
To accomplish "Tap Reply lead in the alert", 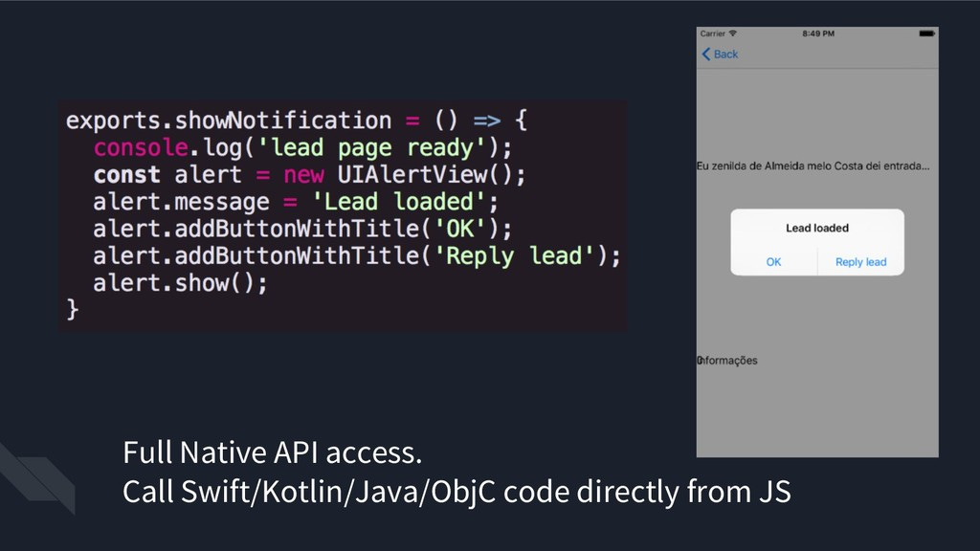I will pyautogui.click(x=860, y=262).
